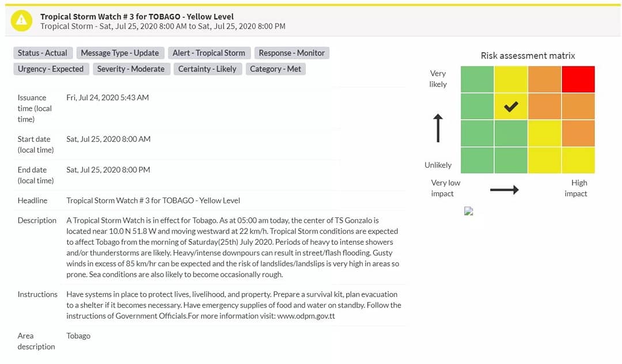622x364 pixels.
Task: Click the broken image icon below matrix
Action: tap(468, 211)
